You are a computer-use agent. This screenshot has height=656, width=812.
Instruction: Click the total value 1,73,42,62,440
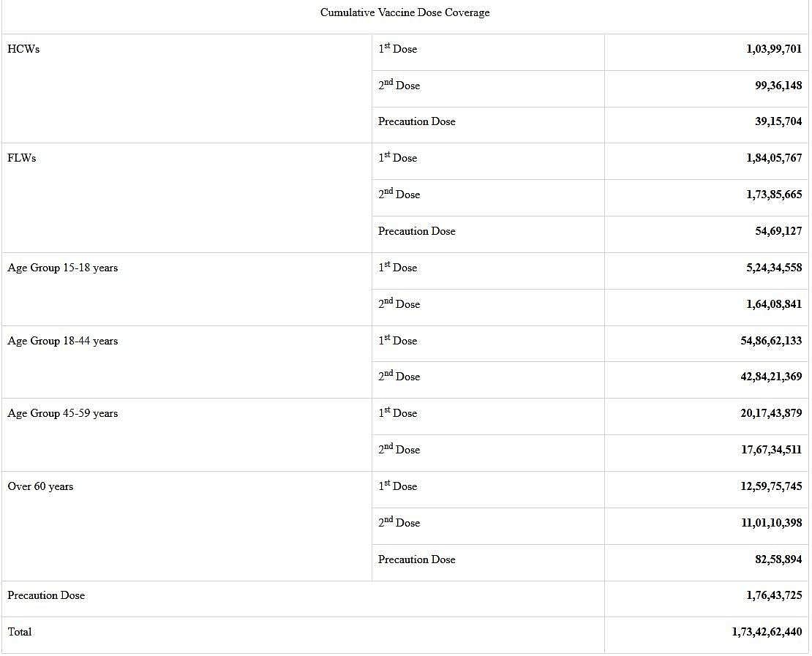[767, 632]
